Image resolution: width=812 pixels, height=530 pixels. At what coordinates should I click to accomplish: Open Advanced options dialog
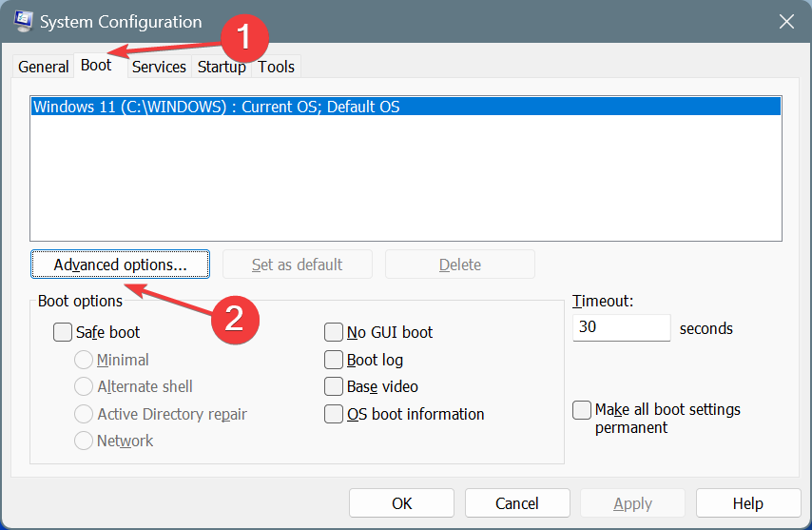120,265
